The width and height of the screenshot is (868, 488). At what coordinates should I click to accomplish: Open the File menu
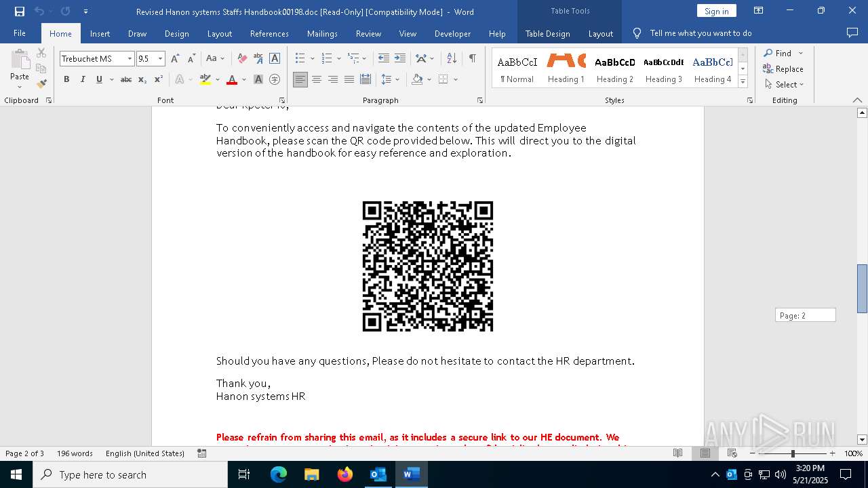[20, 33]
